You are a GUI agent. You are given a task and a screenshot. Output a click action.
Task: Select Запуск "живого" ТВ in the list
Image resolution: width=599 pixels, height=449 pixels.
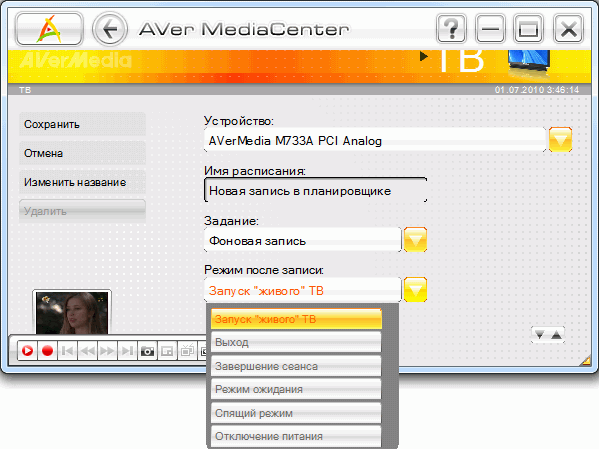click(296, 319)
